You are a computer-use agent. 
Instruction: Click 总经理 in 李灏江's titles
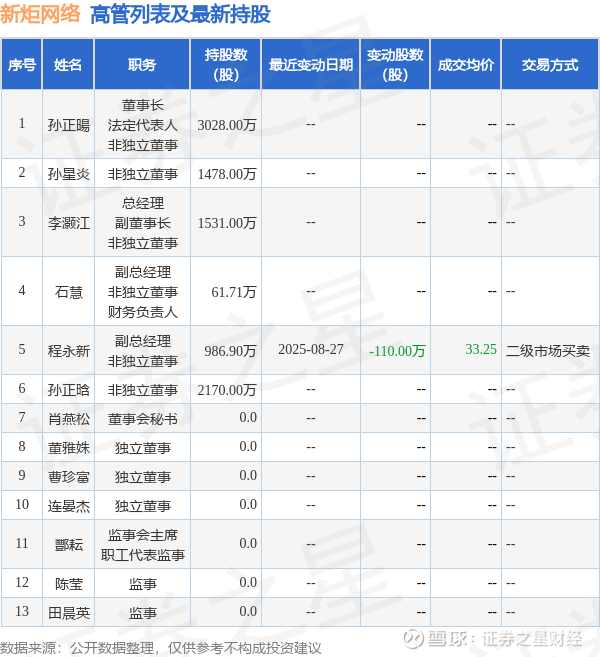[x=142, y=203]
